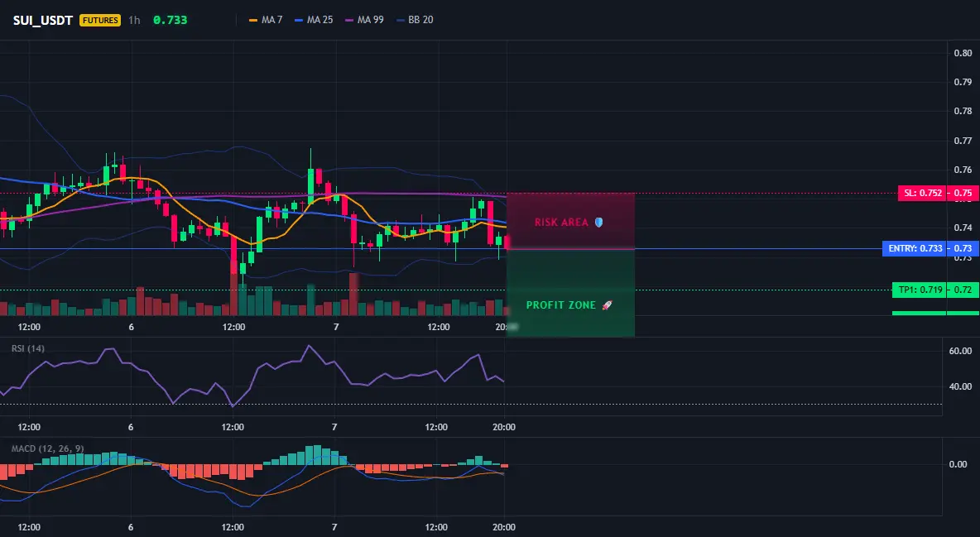Click the PROFIT ZONE label
The image size is (980, 537).
tap(560, 305)
